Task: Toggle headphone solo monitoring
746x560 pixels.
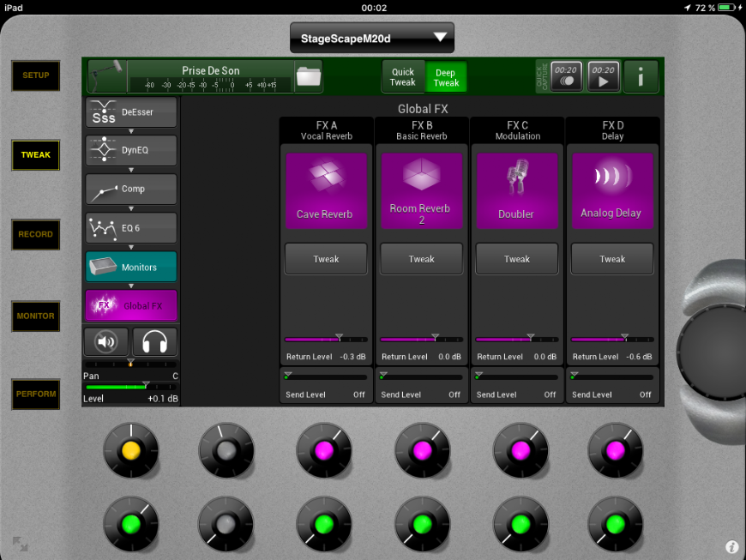Action: click(154, 342)
